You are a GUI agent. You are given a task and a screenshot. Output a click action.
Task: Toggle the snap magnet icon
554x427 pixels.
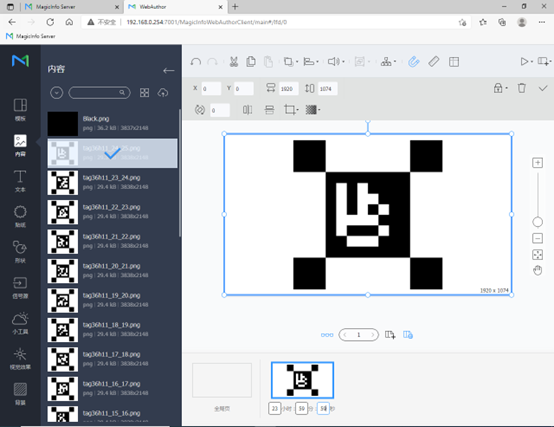(413, 62)
